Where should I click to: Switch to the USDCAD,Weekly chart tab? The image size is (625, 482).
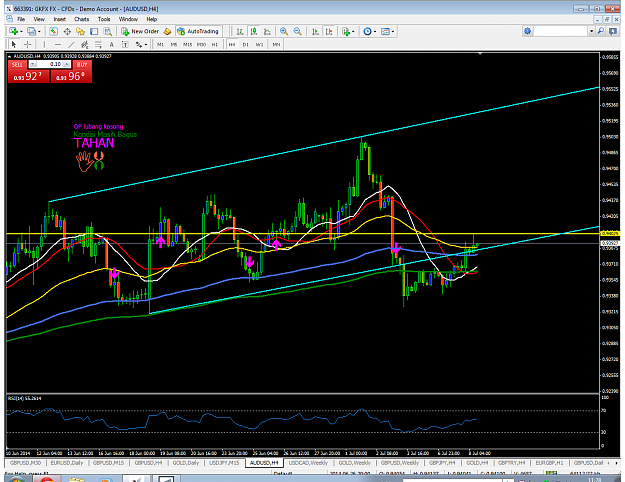[x=308, y=463]
